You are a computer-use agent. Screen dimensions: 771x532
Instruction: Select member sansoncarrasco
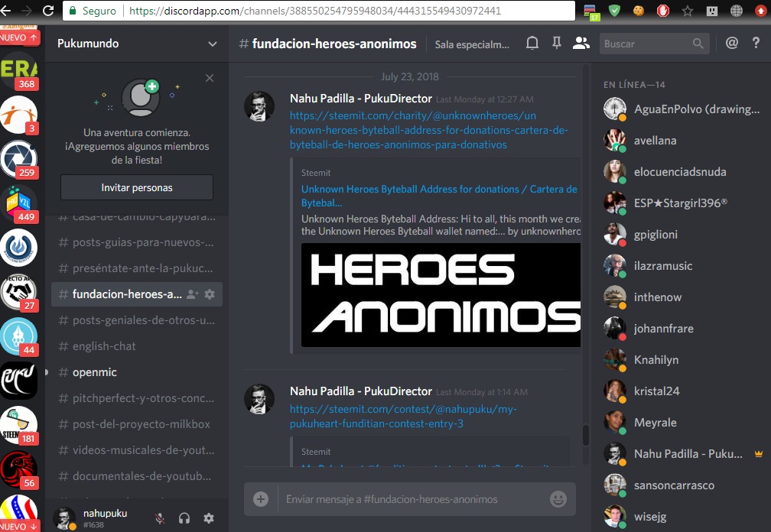click(x=681, y=485)
